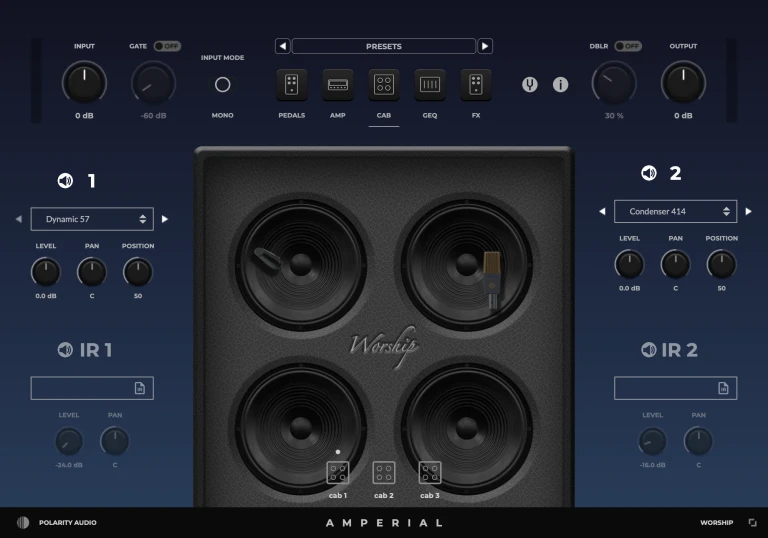Open the GEQ equalizer icon
The width and height of the screenshot is (768, 538).
point(430,85)
